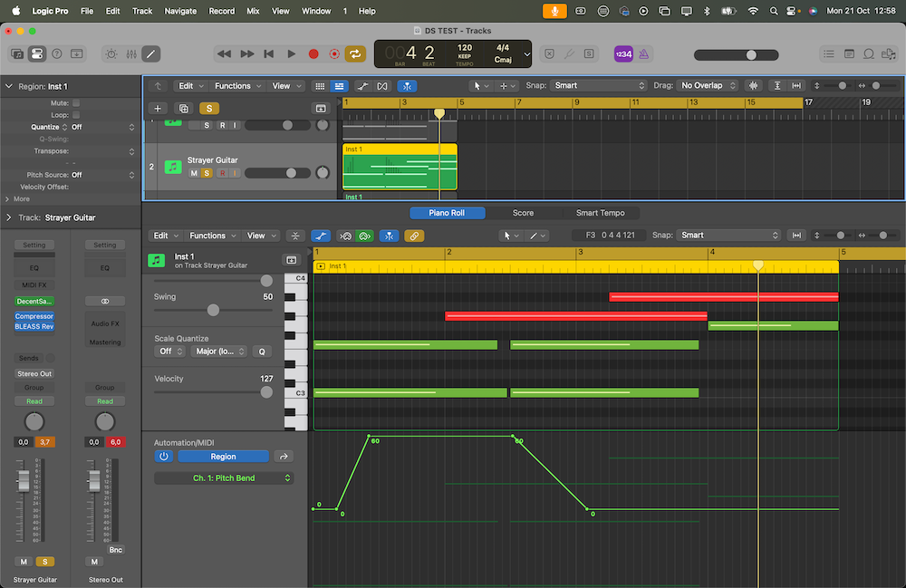Toggle Cycle mode in the transport
Viewport: 906px width, 588px height.
point(355,53)
